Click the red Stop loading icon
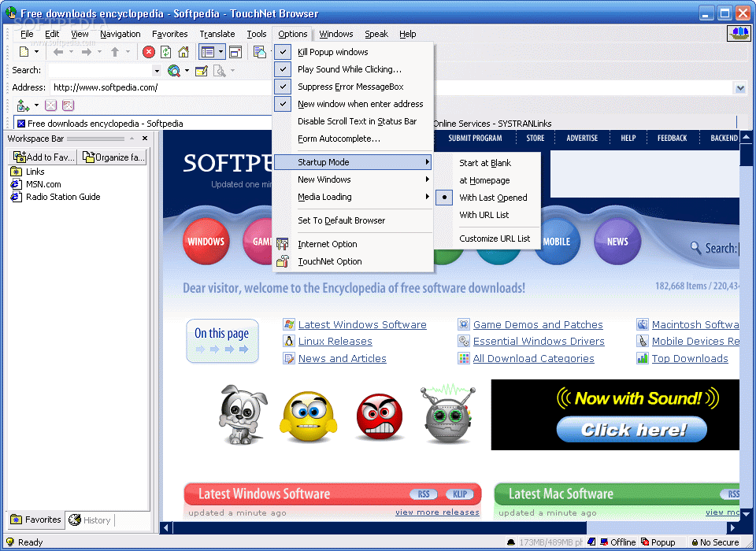Image resolution: width=756 pixels, height=551 pixels. pyautogui.click(x=149, y=52)
